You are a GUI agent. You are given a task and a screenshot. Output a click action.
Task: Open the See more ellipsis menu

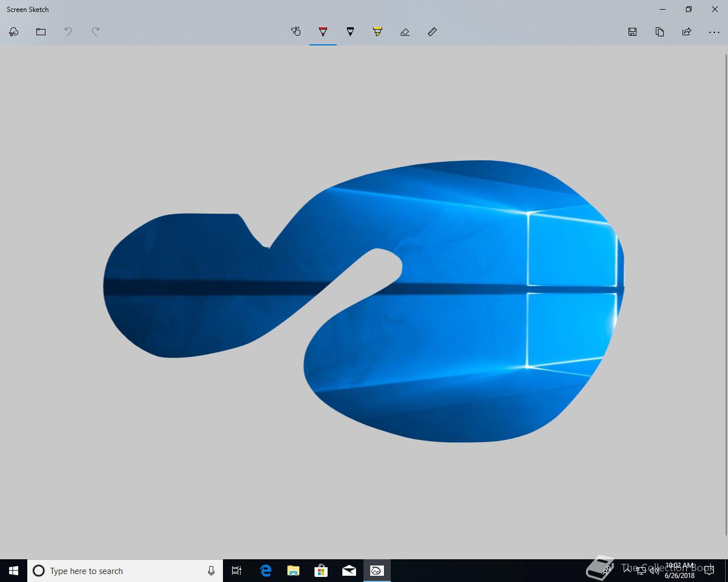tap(714, 32)
